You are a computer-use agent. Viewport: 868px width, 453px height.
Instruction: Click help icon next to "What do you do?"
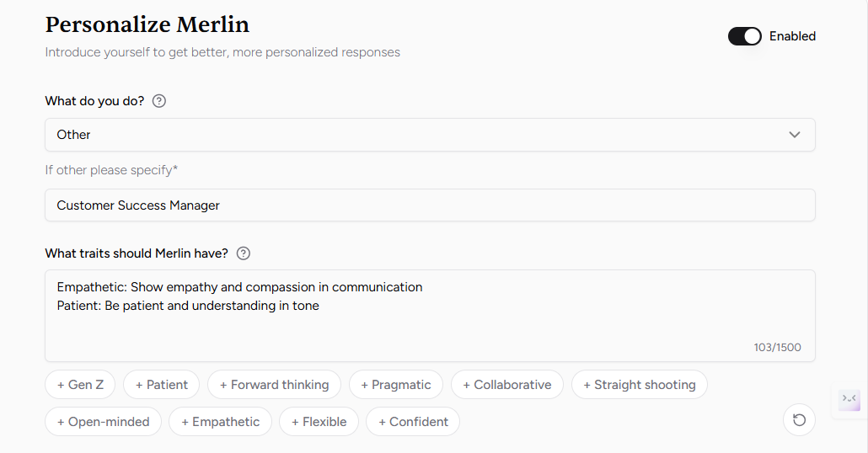[x=158, y=101]
